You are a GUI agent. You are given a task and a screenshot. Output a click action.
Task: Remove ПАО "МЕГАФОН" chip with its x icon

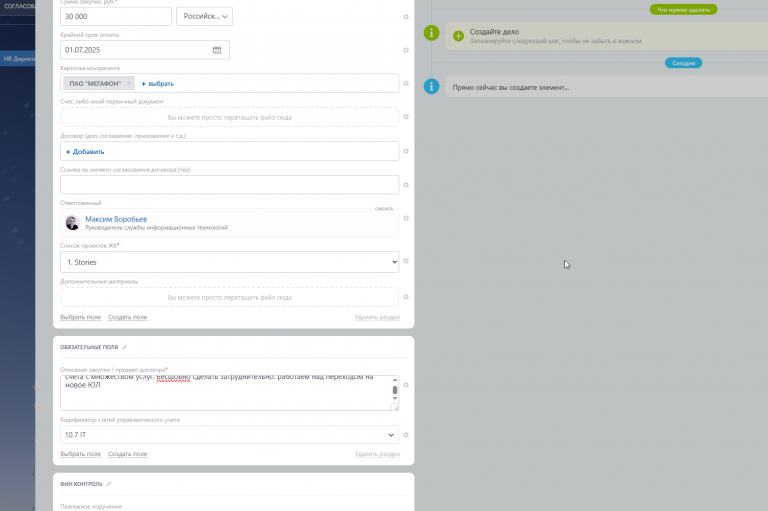pos(128,83)
